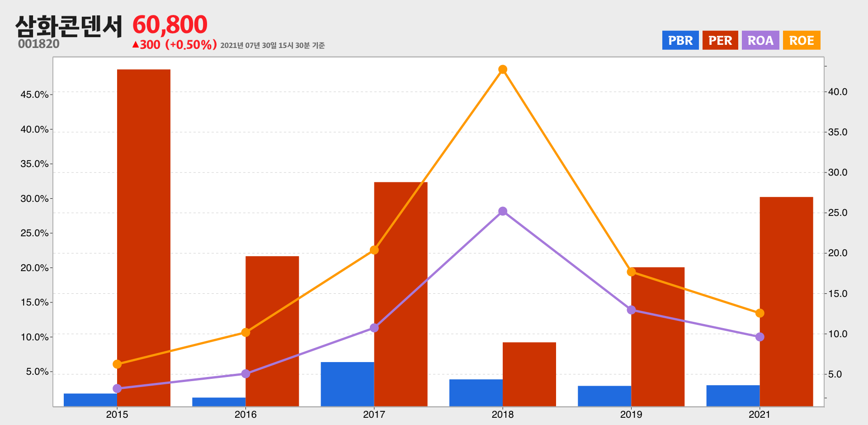Click the purple ROA point at 2017

374,328
